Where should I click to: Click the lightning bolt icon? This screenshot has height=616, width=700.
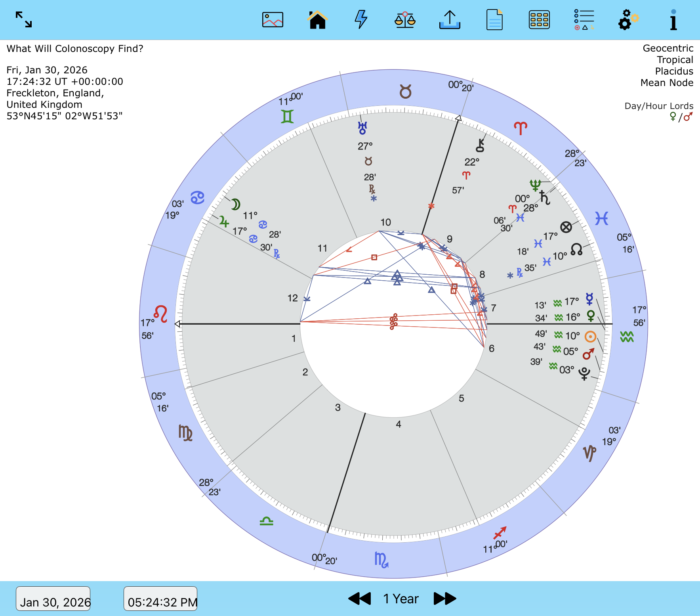pos(360,19)
